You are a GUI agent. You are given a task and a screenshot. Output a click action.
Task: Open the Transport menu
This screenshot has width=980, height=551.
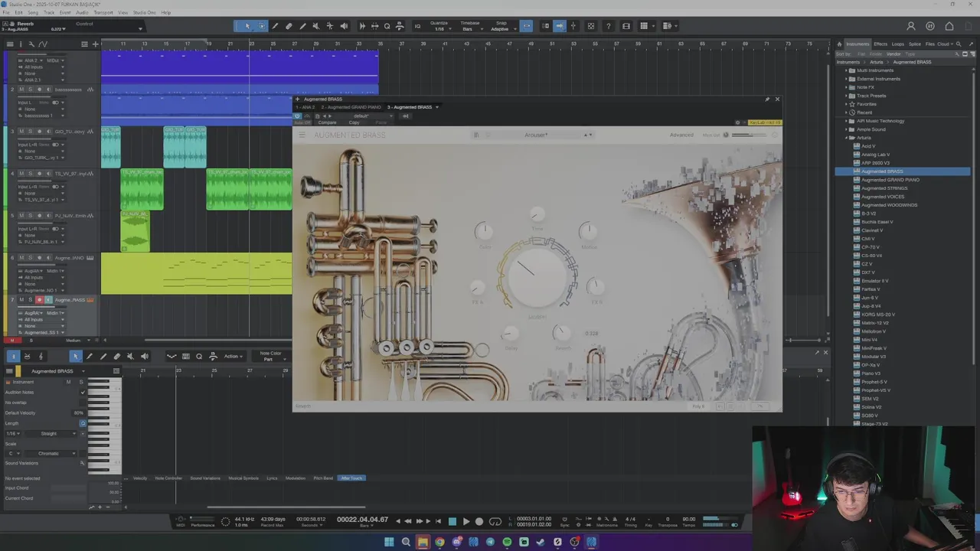[x=103, y=12]
